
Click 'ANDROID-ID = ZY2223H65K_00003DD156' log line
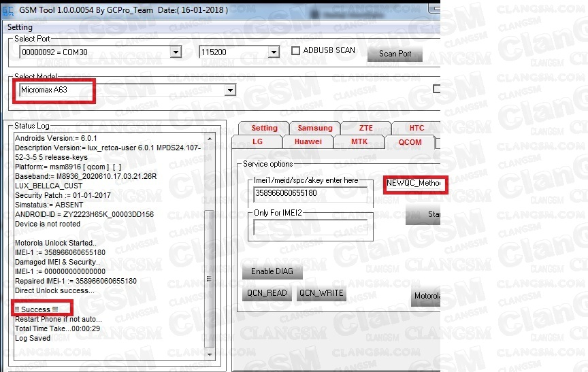coord(84,214)
